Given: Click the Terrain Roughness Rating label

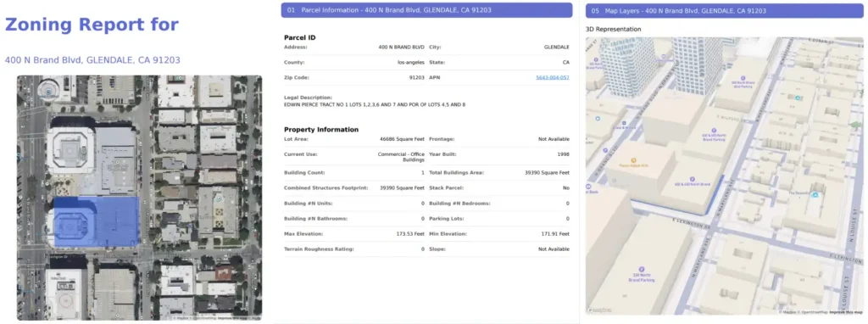Looking at the screenshot, I should pos(319,249).
